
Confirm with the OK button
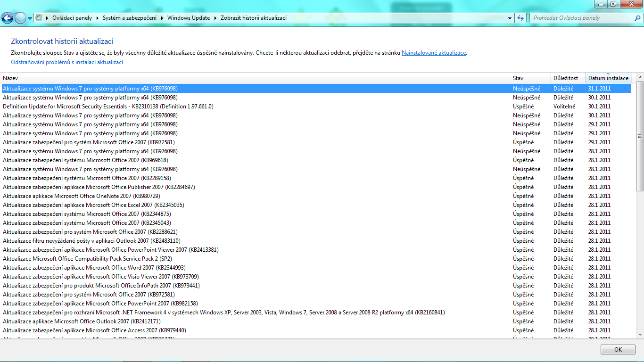point(618,350)
